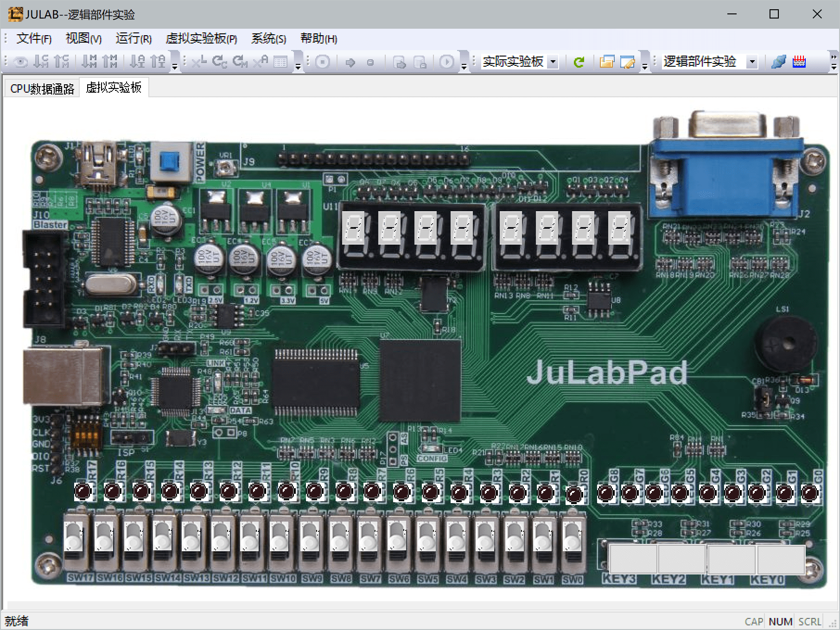This screenshot has height=630, width=840.
Task: Click the right-arrow step icon
Action: [350, 62]
